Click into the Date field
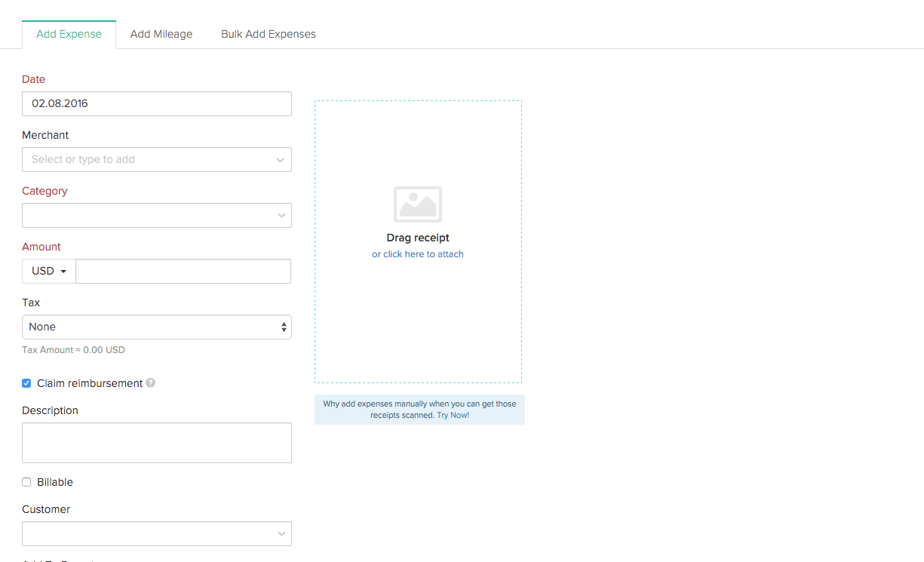924x562 pixels. (x=156, y=103)
